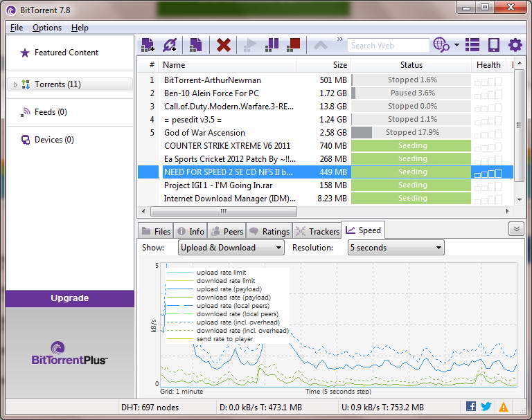Click the torrent list vertical scrollbar thumb
532x420 pixels.
pyautogui.click(x=518, y=126)
